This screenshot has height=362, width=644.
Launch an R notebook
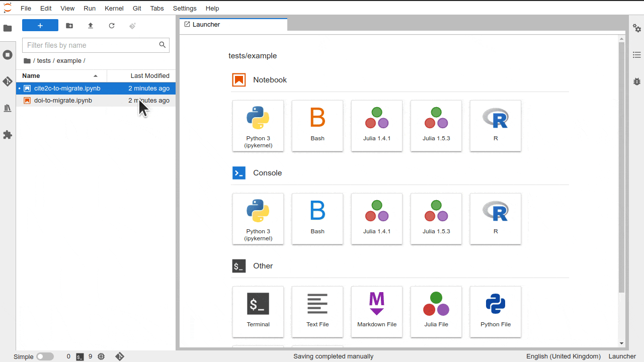coord(496,126)
